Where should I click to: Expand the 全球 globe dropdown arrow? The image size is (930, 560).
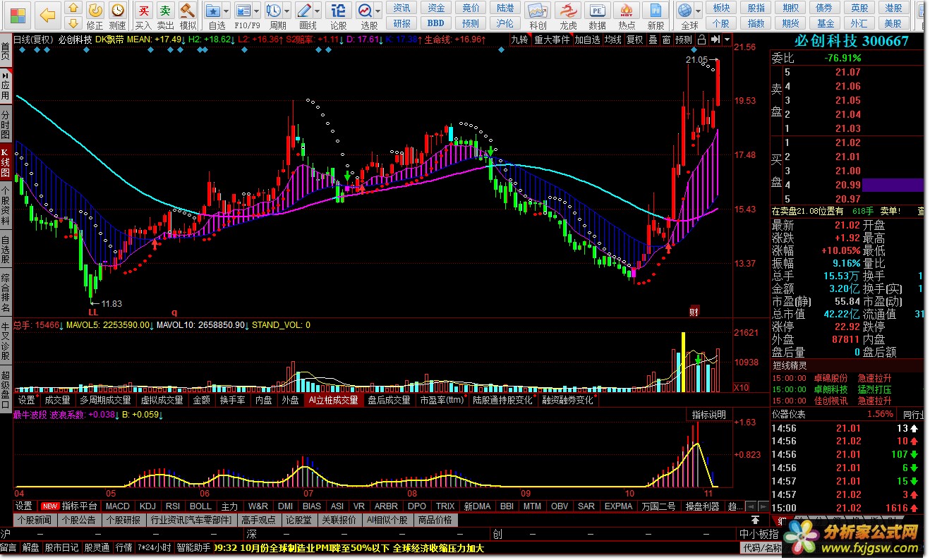699,11
